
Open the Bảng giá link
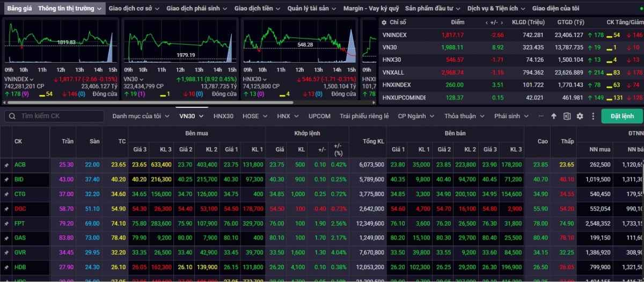[x=19, y=9]
